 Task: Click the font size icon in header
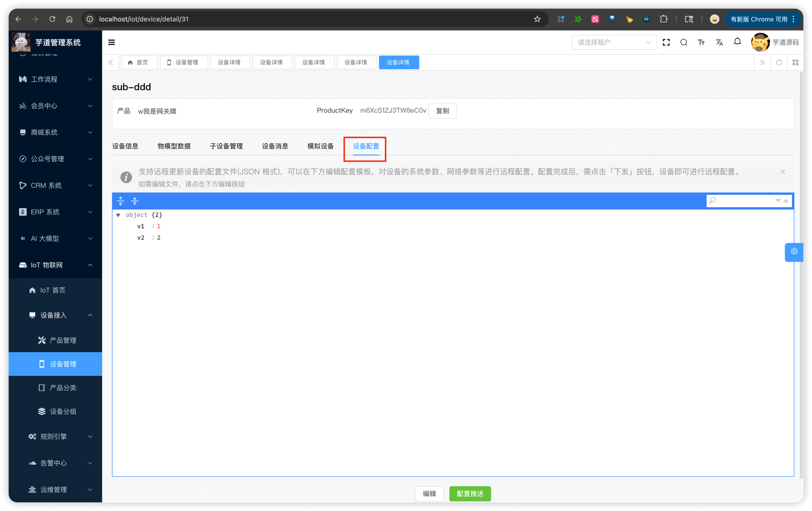[x=701, y=42]
